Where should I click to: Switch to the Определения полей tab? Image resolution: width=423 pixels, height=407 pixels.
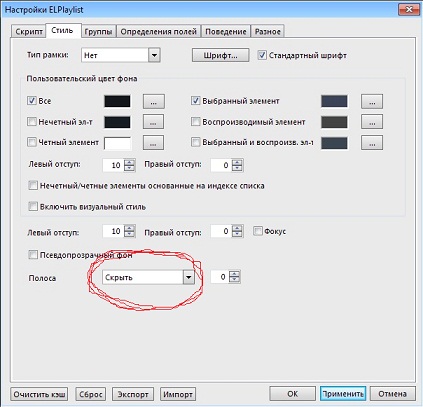[x=158, y=32]
